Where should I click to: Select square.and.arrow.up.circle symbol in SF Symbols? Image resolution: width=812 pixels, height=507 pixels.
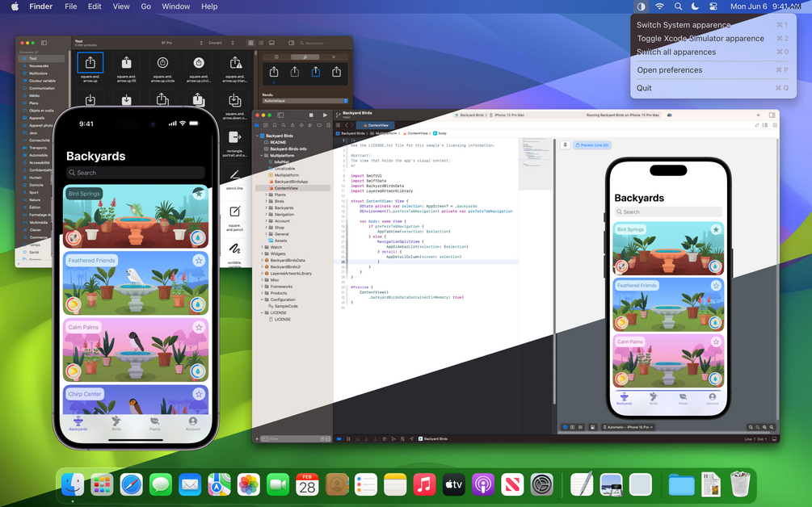click(162, 63)
